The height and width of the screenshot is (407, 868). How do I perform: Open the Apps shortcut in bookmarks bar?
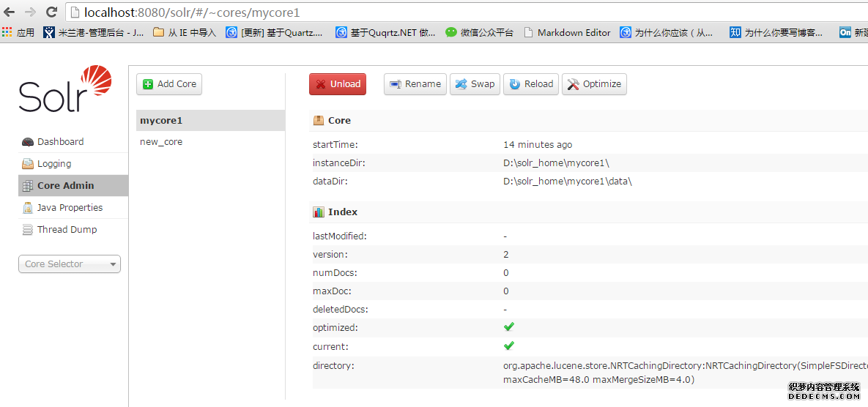pyautogui.click(x=18, y=32)
